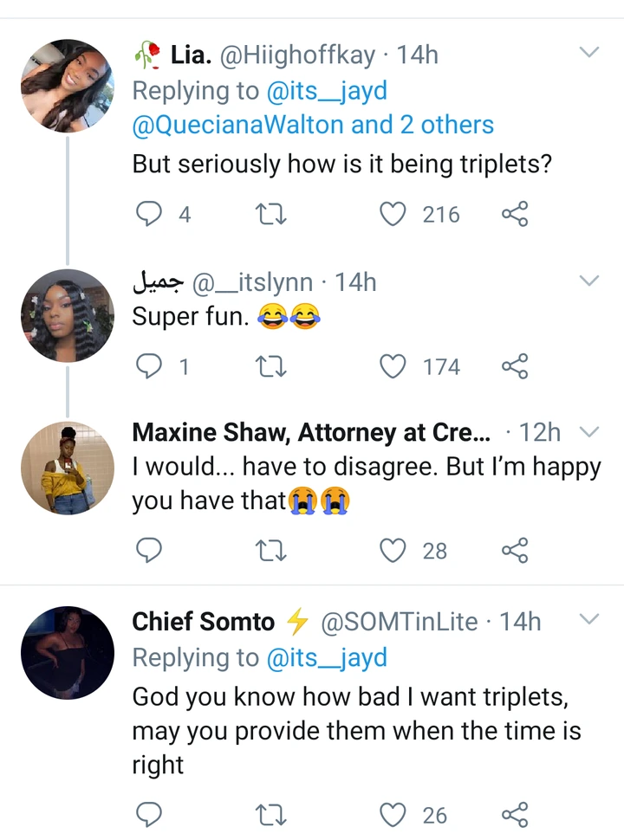The height and width of the screenshot is (840, 624).
Task: Share the "Super fun" tweet
Action: [x=515, y=367]
